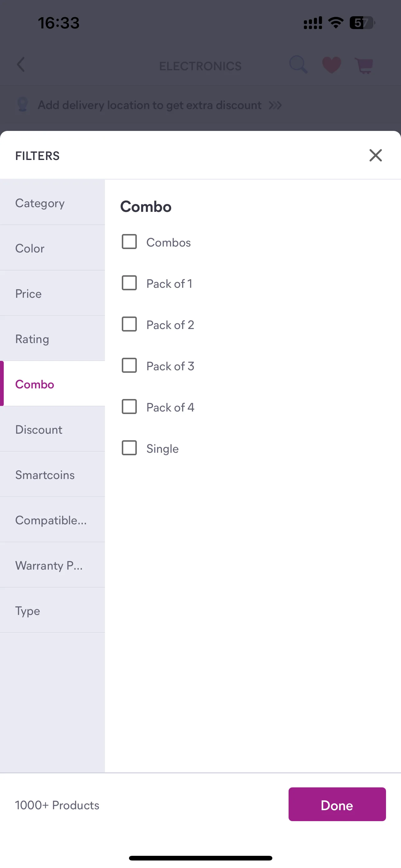
Task: Toggle the Pack of 4 checkbox
Action: 129,407
